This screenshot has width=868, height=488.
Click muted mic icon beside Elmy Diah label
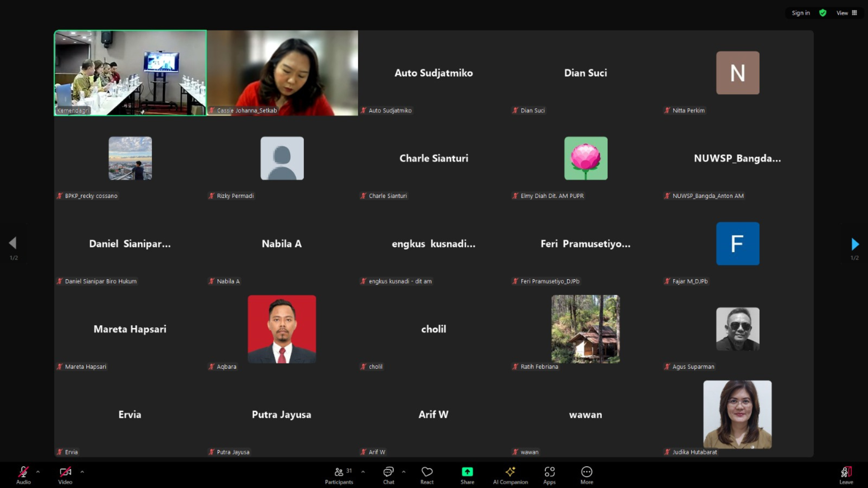515,196
